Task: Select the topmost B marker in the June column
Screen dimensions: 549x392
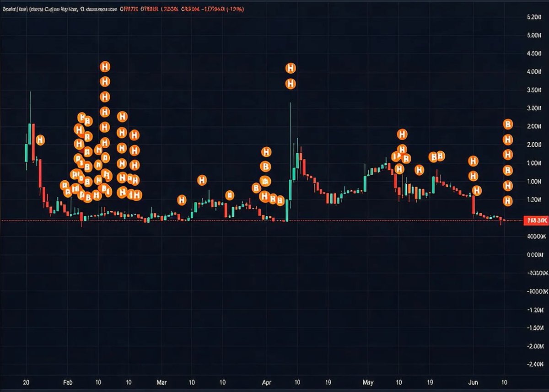Action: tap(508, 124)
